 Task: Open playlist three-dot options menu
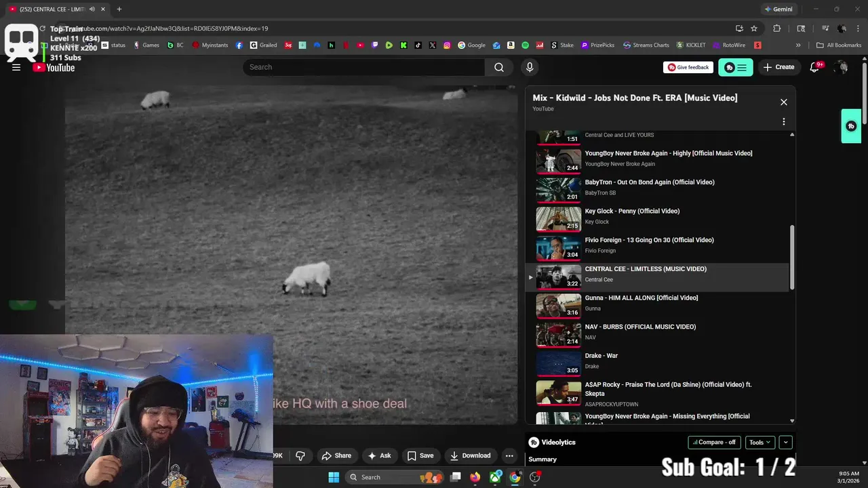coord(784,122)
